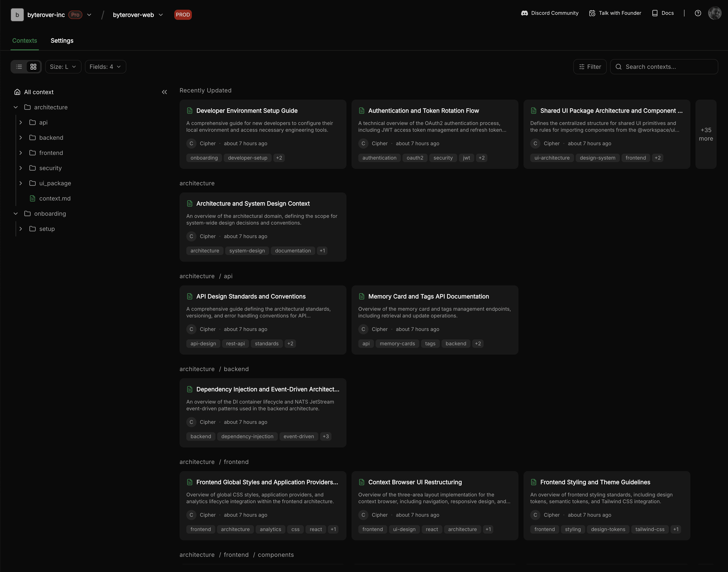
Task: Open context.md file in tree
Action: [55, 199]
